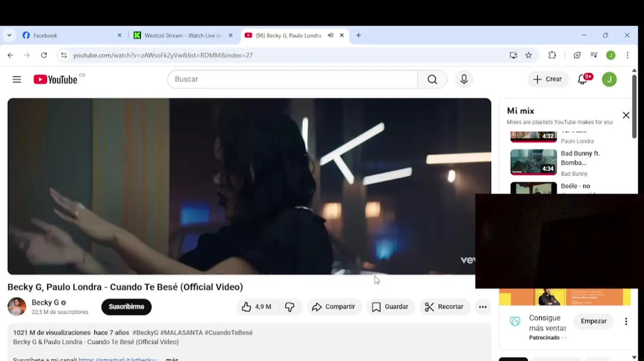Dislike the video with thumbs down
This screenshot has width=644, height=361.
290,307
